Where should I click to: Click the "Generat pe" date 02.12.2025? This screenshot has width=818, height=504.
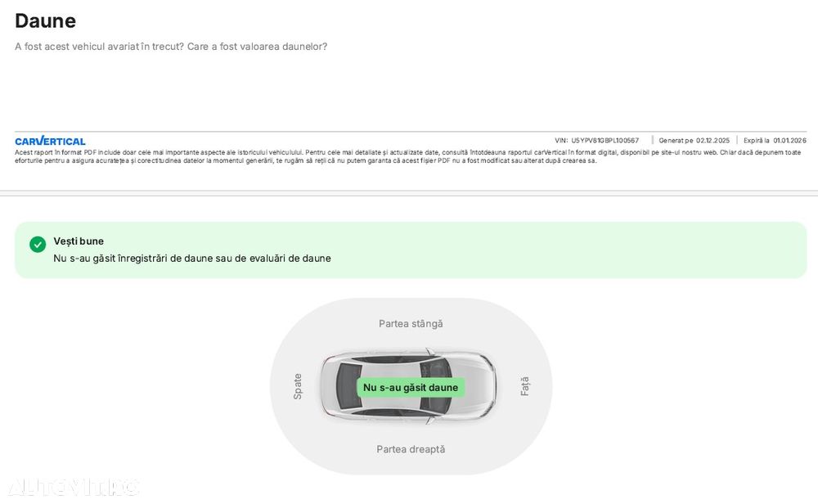coord(712,141)
